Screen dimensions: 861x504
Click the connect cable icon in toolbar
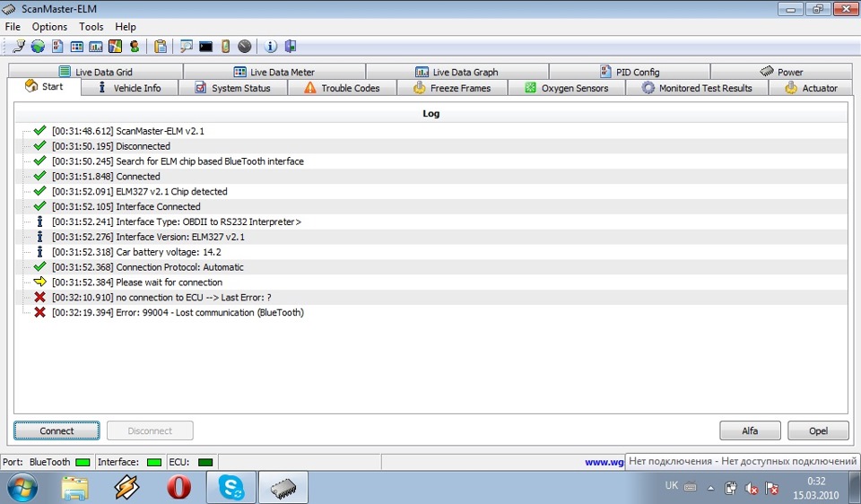[x=19, y=46]
